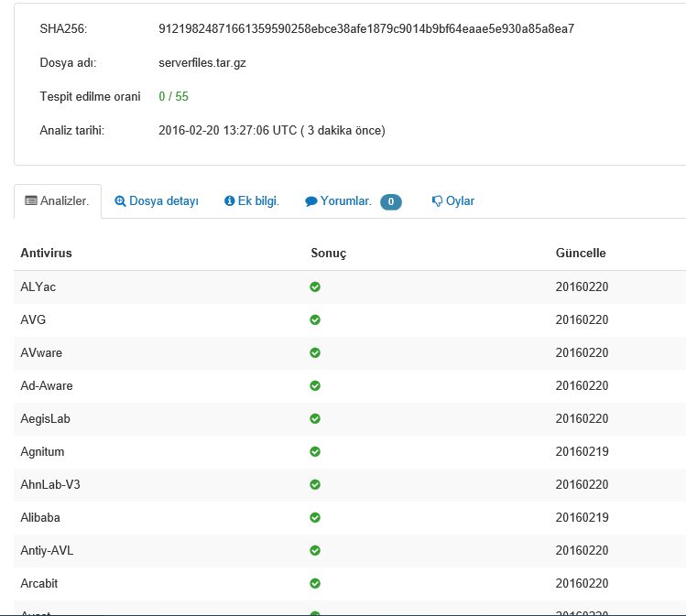Click the ALYac update date 20160220
The width and height of the screenshot is (686, 616).
582,286
